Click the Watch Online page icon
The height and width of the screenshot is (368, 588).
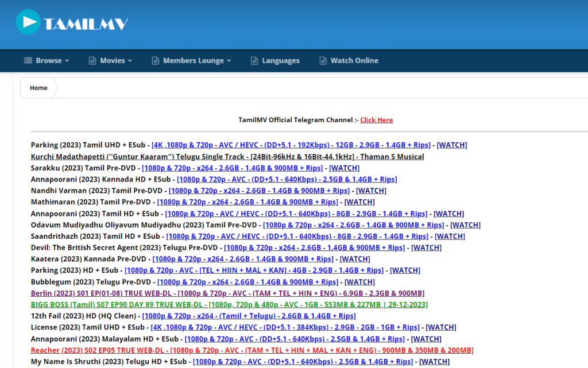tap(323, 60)
